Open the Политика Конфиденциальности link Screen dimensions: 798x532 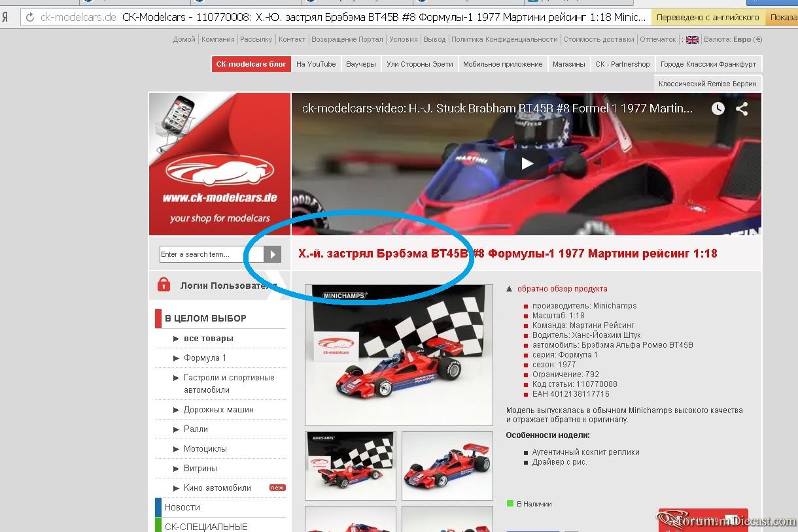click(504, 39)
